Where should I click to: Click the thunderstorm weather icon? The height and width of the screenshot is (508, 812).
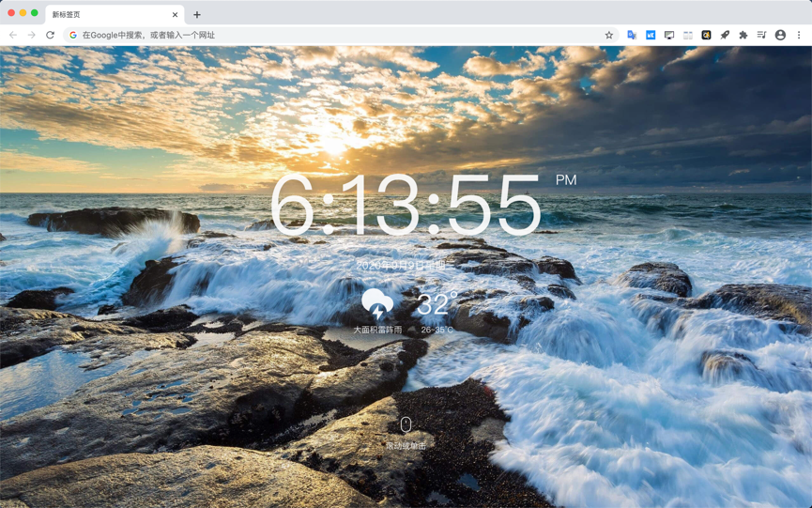pos(377,304)
